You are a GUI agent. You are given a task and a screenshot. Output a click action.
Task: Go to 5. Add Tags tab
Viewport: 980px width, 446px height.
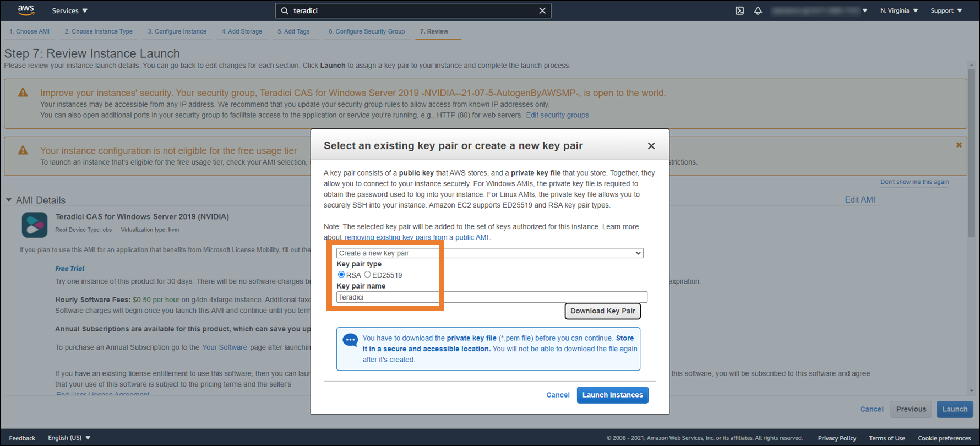[293, 31]
